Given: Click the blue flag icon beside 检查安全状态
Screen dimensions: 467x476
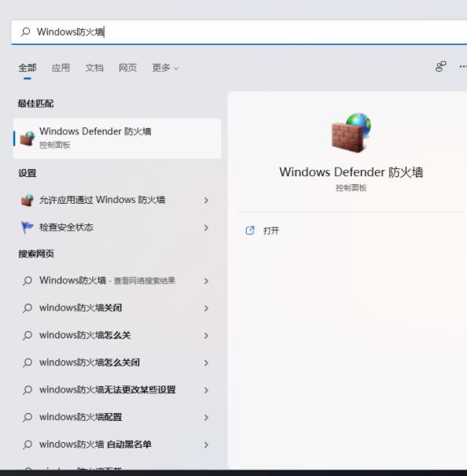Looking at the screenshot, I should point(27,227).
